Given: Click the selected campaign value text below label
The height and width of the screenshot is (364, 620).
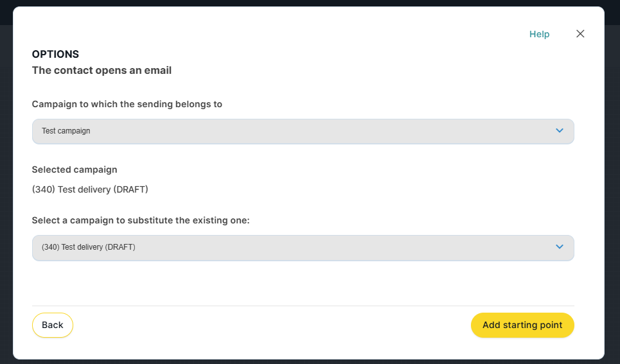Looking at the screenshot, I should pos(90,189).
